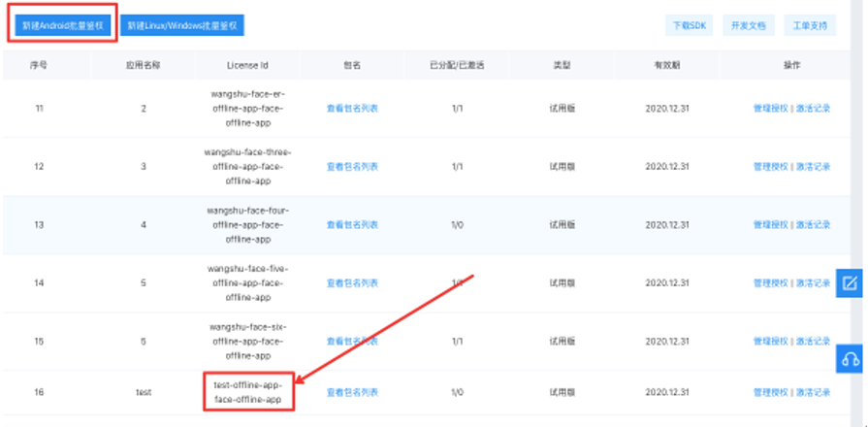Click the 操作 column header
Image resolution: width=868 pixels, height=428 pixels.
pos(791,65)
